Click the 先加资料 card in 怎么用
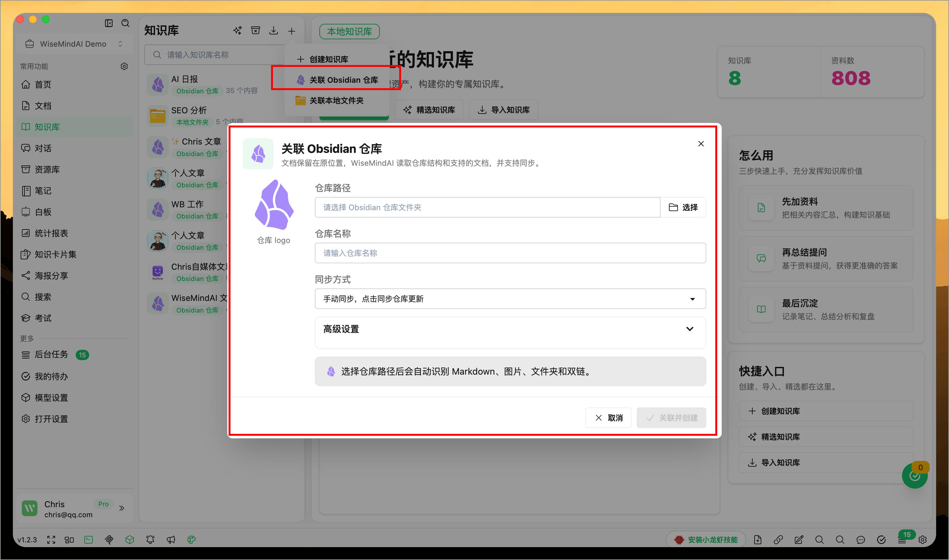The width and height of the screenshot is (949, 560). pyautogui.click(x=826, y=208)
